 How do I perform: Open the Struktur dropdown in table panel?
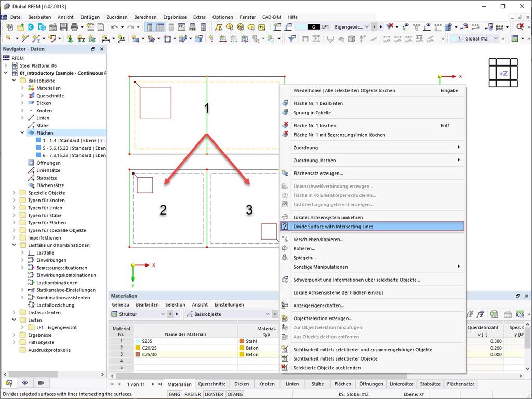[x=138, y=314]
